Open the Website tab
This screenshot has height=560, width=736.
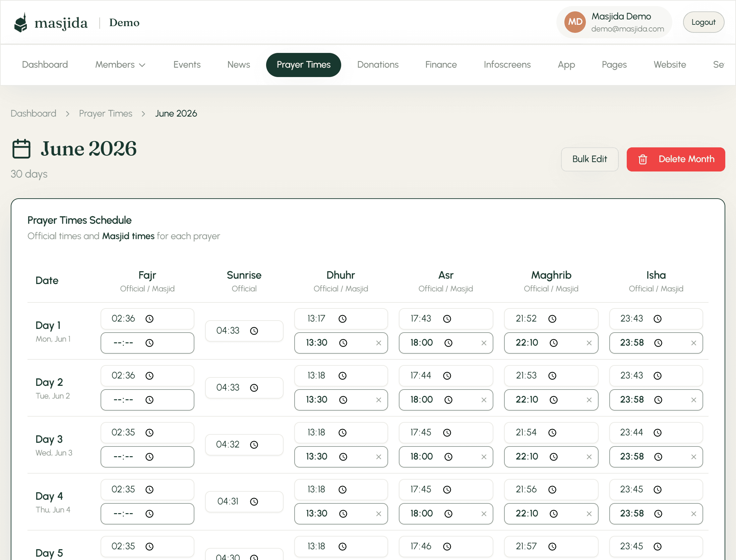pyautogui.click(x=670, y=65)
